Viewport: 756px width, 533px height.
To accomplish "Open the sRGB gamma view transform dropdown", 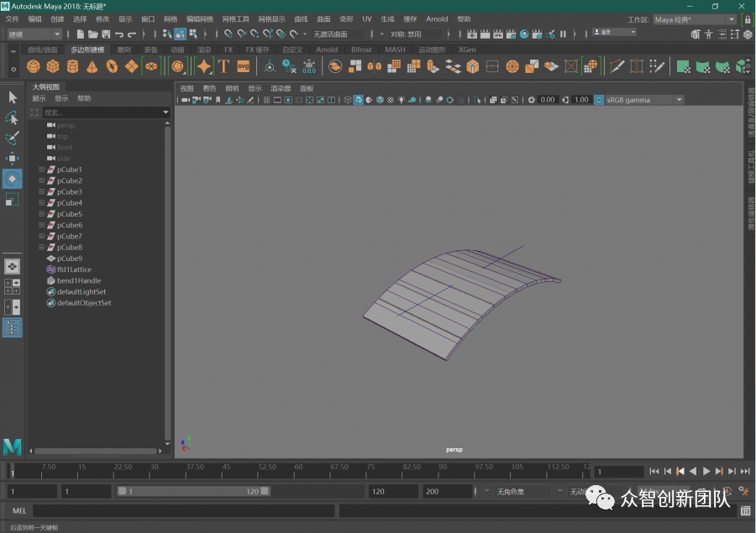I will coord(679,100).
